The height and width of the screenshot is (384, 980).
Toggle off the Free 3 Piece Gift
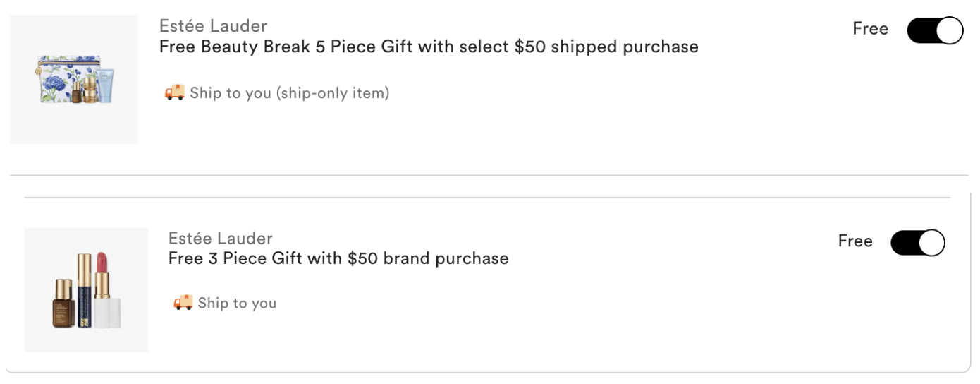917,243
